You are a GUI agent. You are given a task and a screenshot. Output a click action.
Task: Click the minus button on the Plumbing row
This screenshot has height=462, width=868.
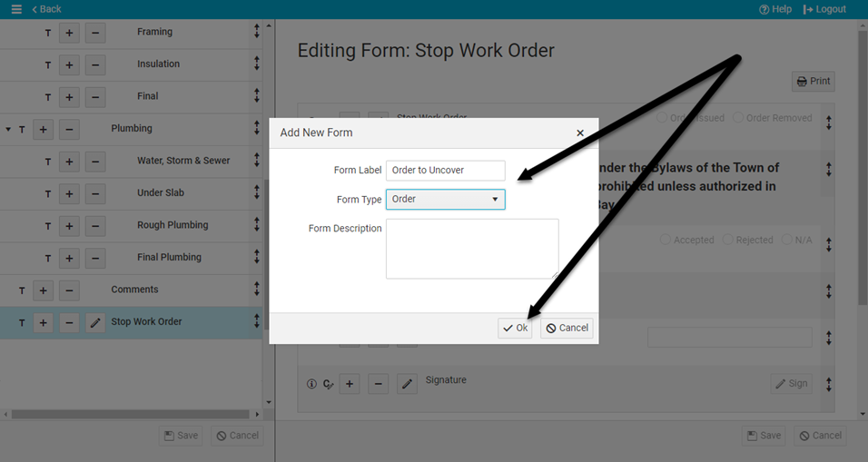click(69, 130)
